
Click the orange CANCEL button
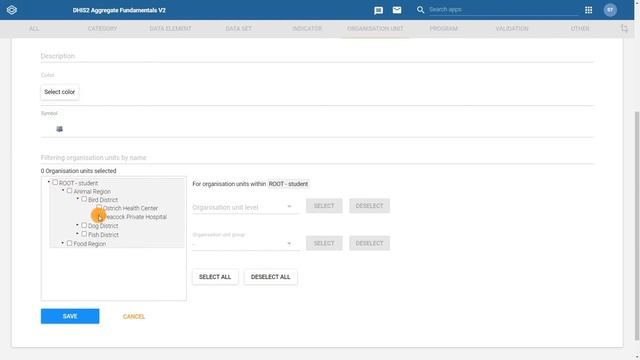(x=134, y=316)
